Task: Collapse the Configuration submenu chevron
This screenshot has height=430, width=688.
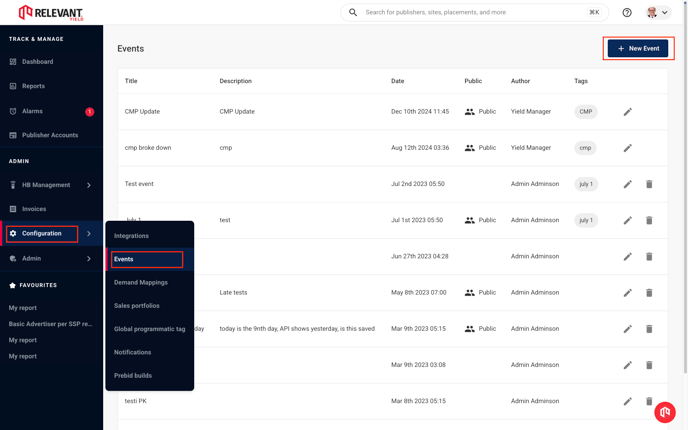Action: [x=89, y=233]
